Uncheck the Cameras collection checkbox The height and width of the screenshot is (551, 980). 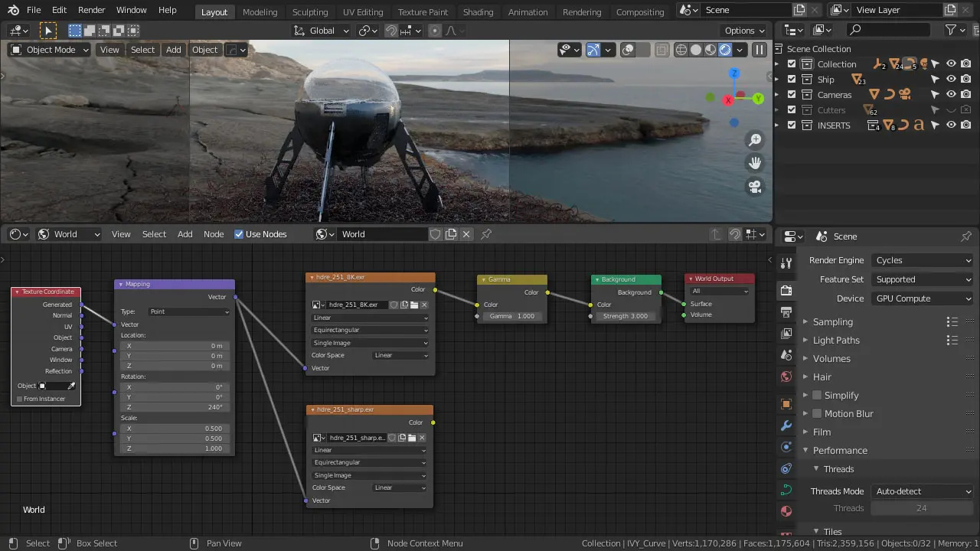point(792,95)
